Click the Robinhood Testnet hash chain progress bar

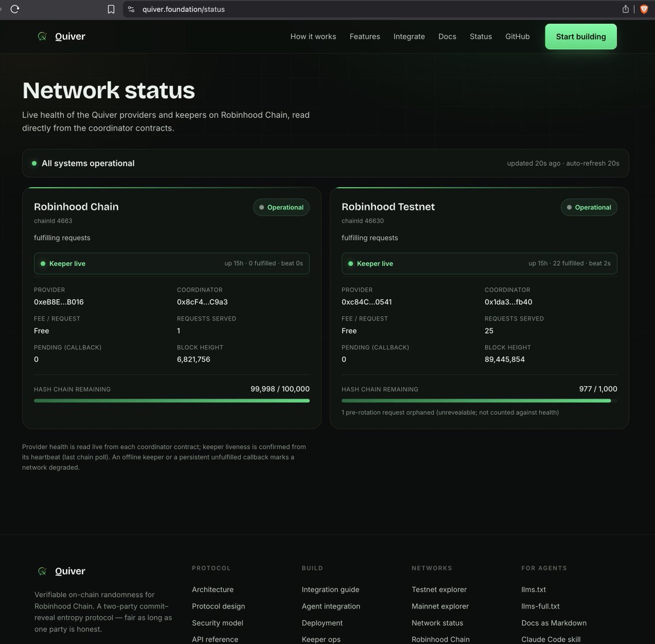click(x=479, y=401)
